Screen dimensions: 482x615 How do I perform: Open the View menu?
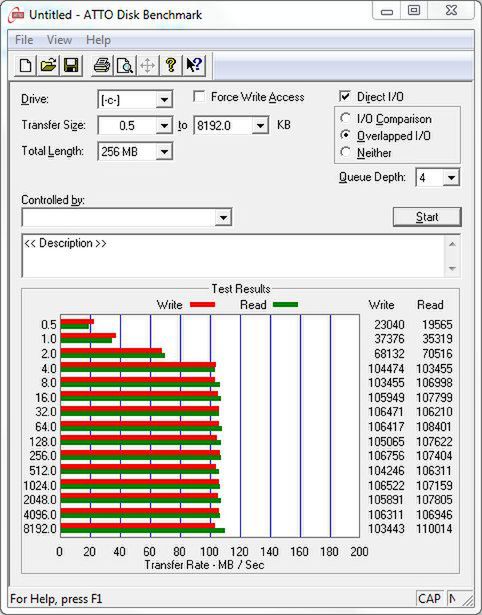click(x=59, y=40)
